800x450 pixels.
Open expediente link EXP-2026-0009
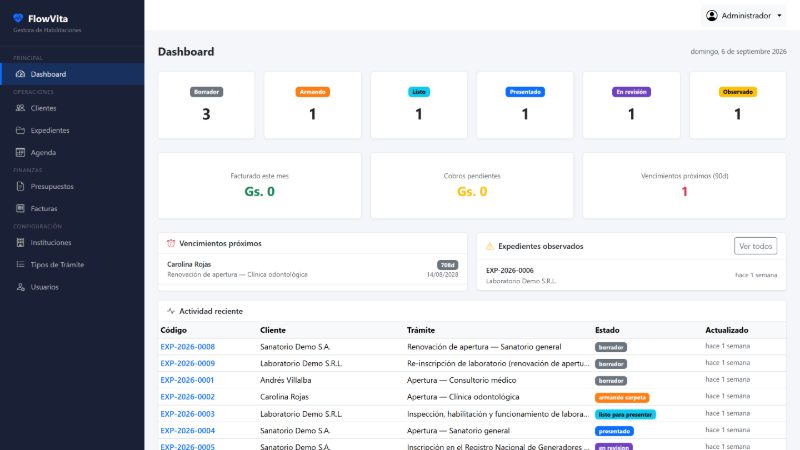click(x=187, y=363)
